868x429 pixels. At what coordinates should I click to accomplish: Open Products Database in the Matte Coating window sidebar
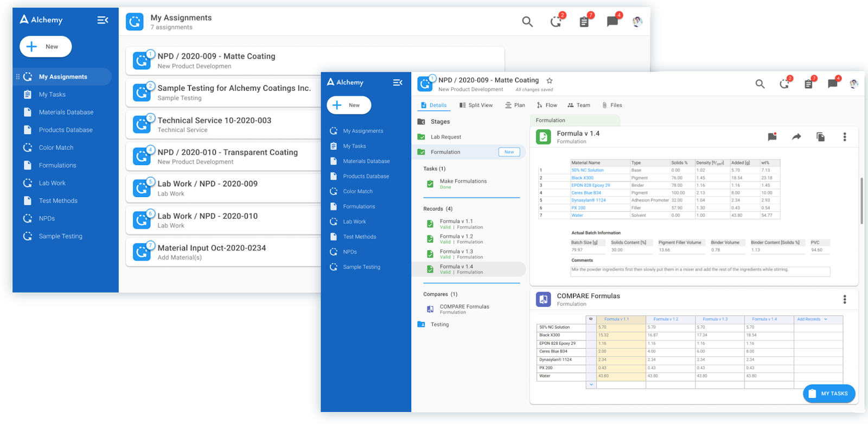[x=366, y=176]
